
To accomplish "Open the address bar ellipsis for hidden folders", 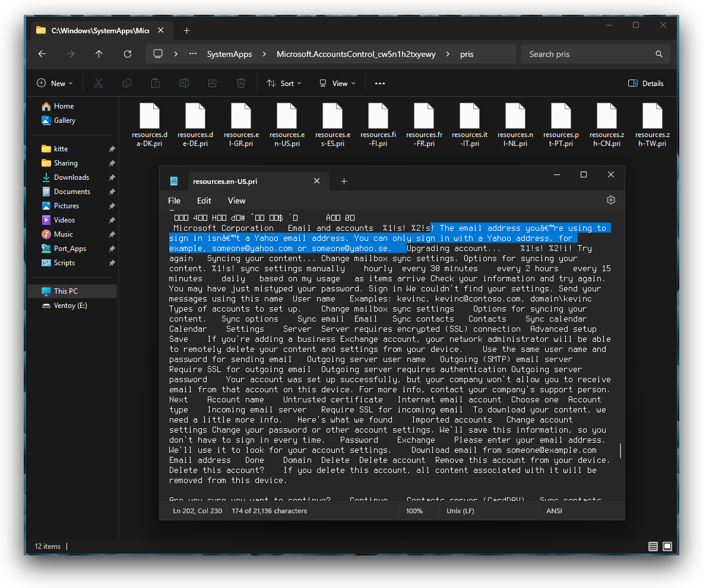I will point(193,54).
